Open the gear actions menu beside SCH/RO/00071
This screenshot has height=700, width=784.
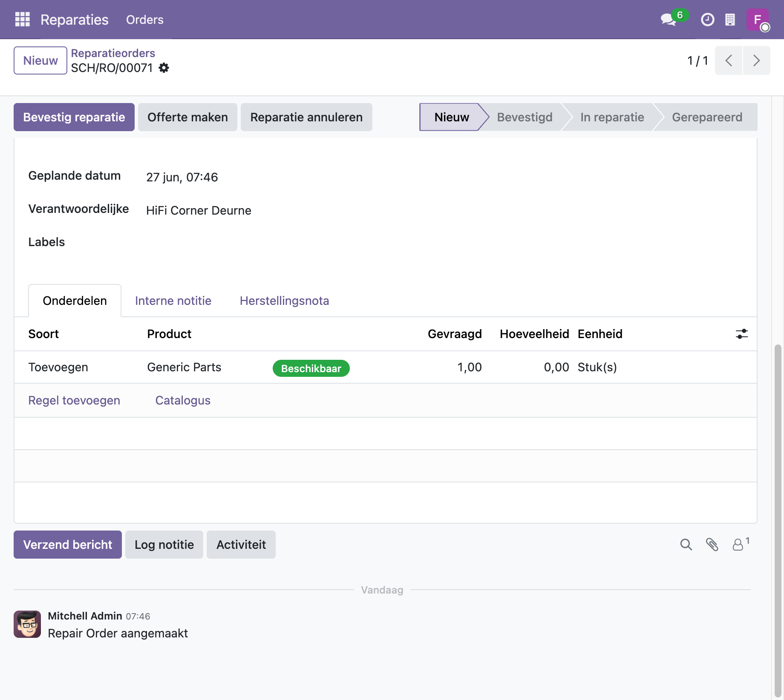click(x=164, y=68)
